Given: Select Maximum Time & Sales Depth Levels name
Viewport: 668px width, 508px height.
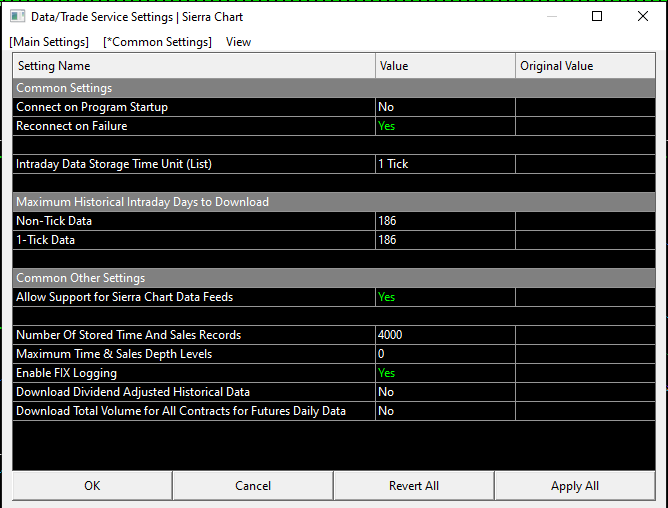Looking at the screenshot, I should click(194, 354).
